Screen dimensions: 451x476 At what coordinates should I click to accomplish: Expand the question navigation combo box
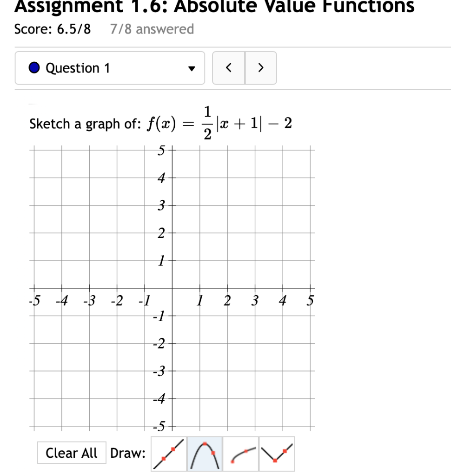pyautogui.click(x=109, y=68)
